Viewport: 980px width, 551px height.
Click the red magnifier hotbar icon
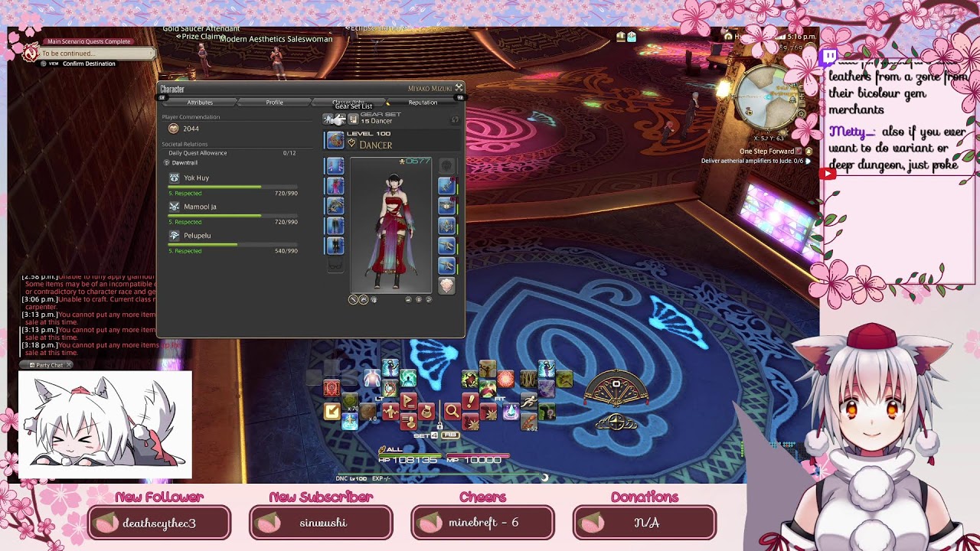(452, 411)
